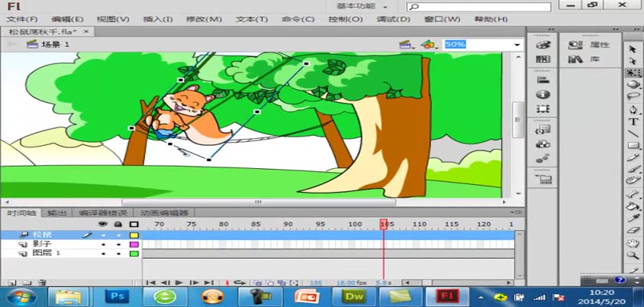This screenshot has height=307, width=644.
Task: Open the stage zoom percentage dropdown
Action: 517,45
